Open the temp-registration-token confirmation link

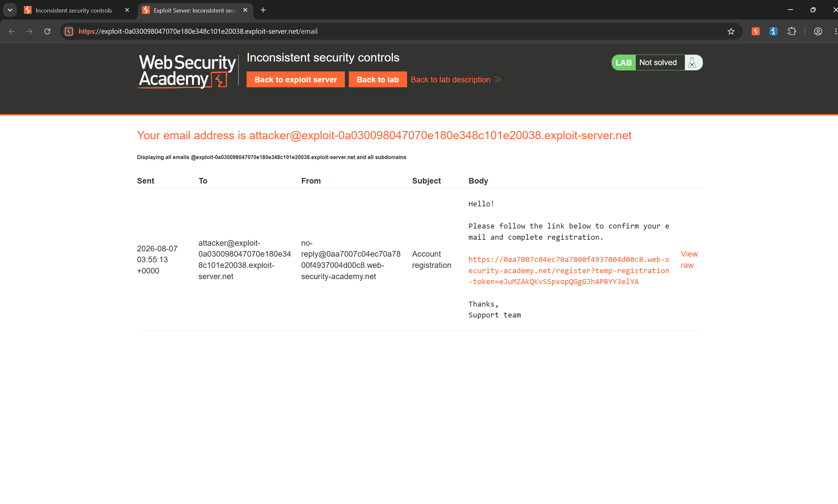569,270
